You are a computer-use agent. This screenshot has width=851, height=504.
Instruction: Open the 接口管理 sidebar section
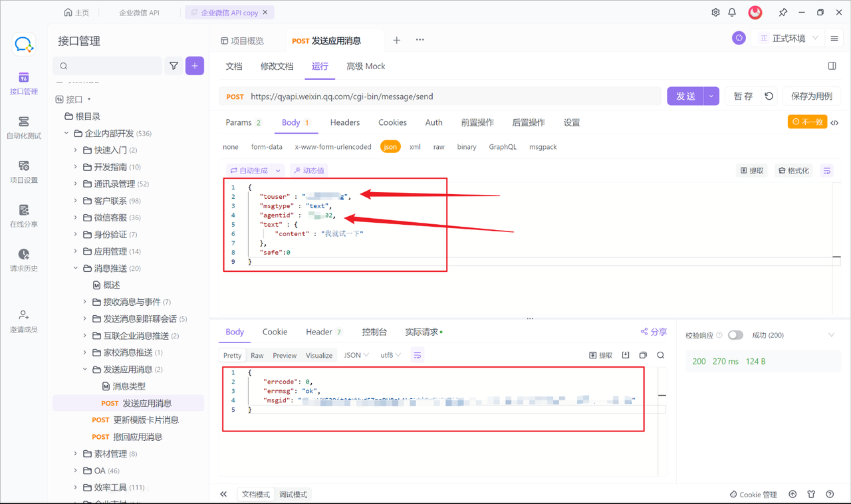[24, 84]
